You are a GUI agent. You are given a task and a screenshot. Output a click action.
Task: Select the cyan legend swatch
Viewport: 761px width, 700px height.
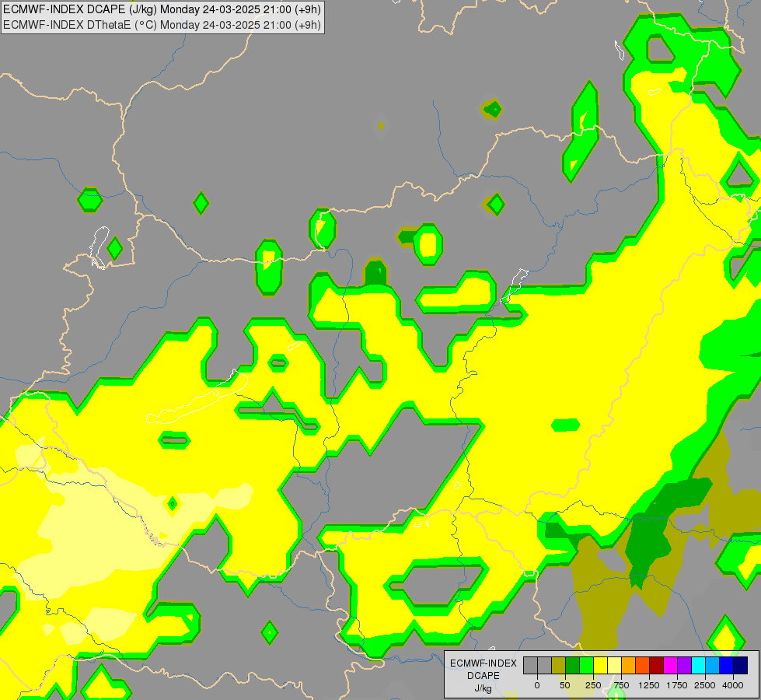[x=698, y=665]
